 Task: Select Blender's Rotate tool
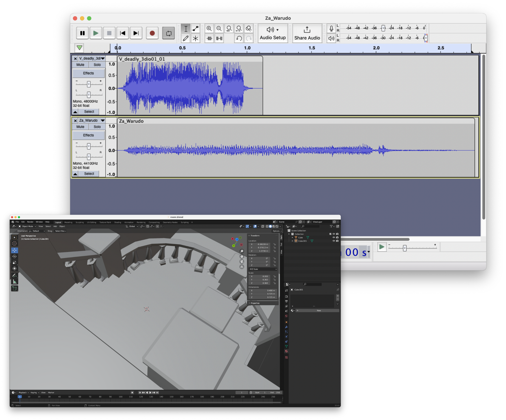click(14, 256)
